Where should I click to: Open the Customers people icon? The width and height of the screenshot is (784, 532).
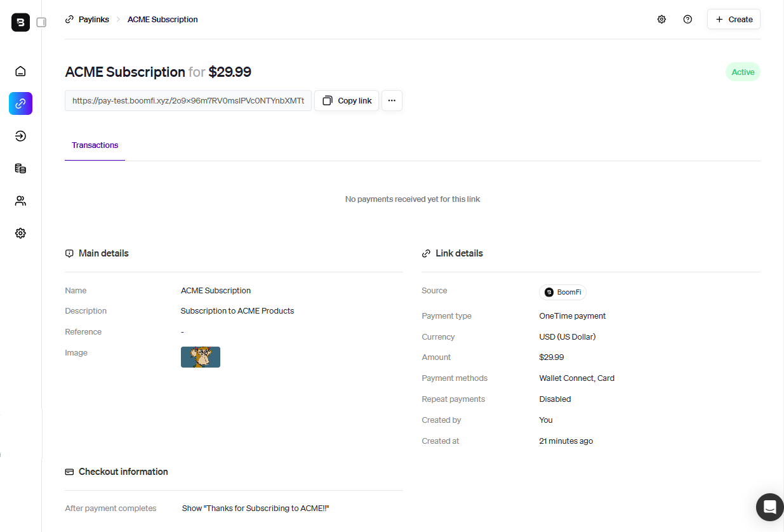[x=20, y=201]
